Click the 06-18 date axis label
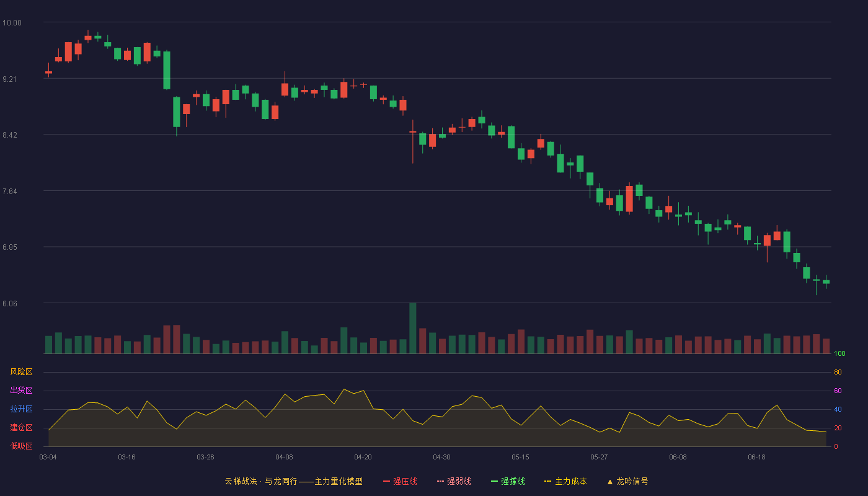 pyautogui.click(x=756, y=457)
